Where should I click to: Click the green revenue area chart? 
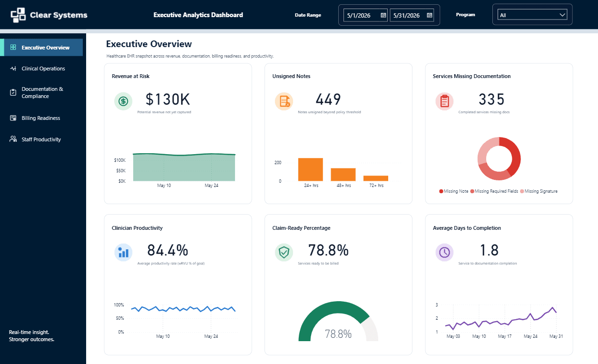pyautogui.click(x=184, y=168)
